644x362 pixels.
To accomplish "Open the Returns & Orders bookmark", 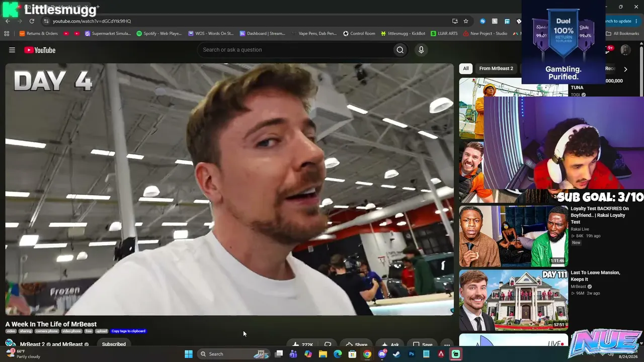I will [38, 34].
